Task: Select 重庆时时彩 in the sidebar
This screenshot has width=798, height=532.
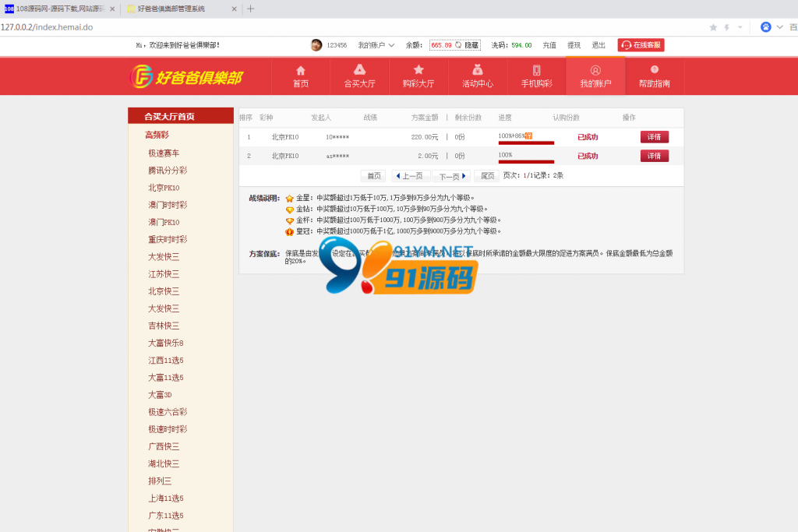Action: (x=168, y=240)
